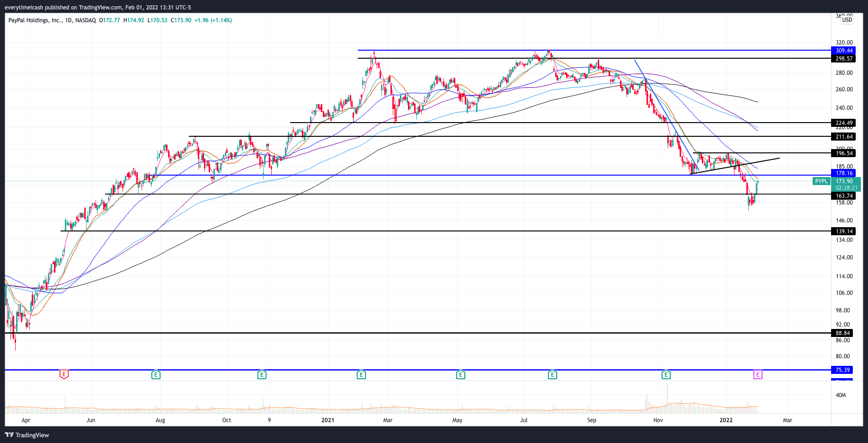The height and width of the screenshot is (443, 868).
Task: Select the 211.64 price level label
Action: pos(844,137)
